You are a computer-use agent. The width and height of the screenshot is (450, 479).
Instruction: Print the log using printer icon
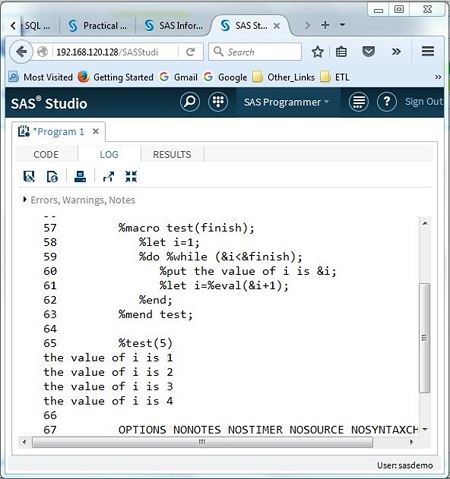[x=80, y=176]
